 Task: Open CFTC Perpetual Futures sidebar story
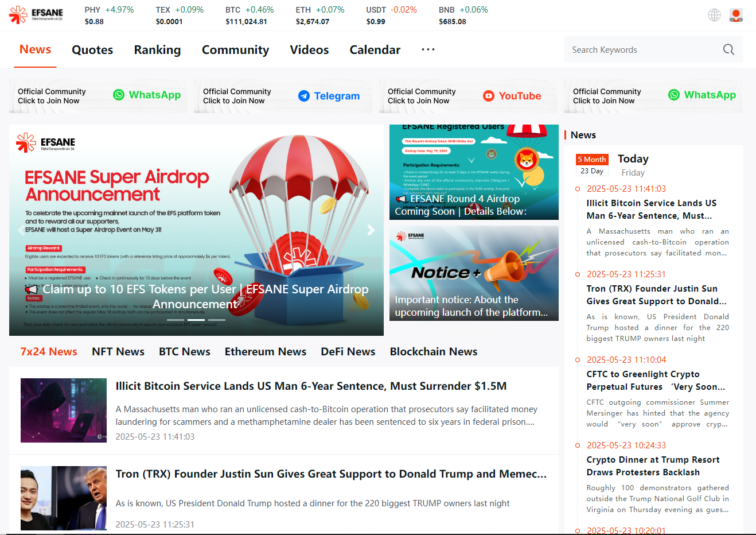[655, 381]
